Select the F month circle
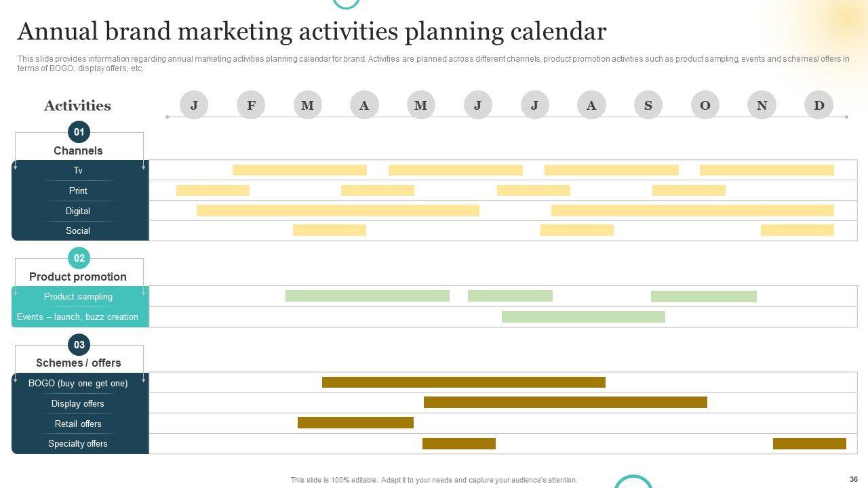The image size is (868, 488). [251, 105]
